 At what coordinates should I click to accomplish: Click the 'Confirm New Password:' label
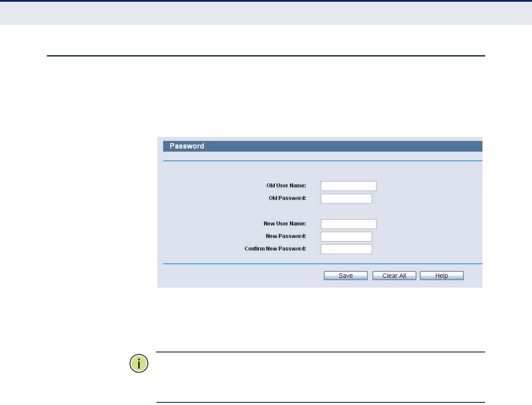(276, 249)
